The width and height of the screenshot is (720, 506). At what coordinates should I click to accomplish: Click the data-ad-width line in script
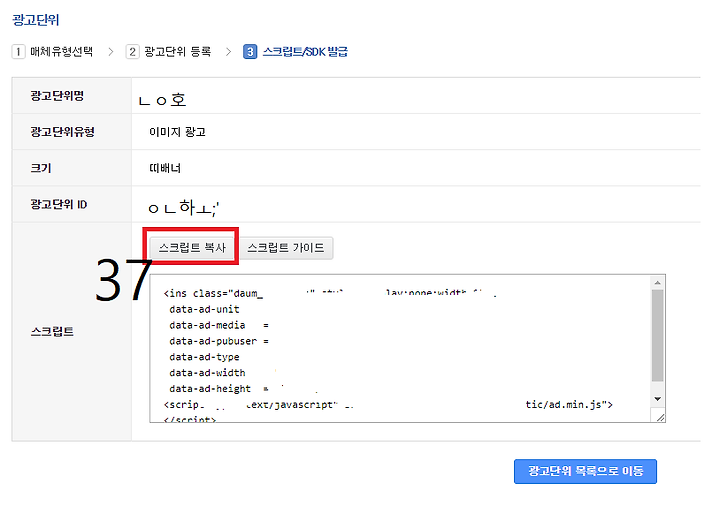[207, 373]
